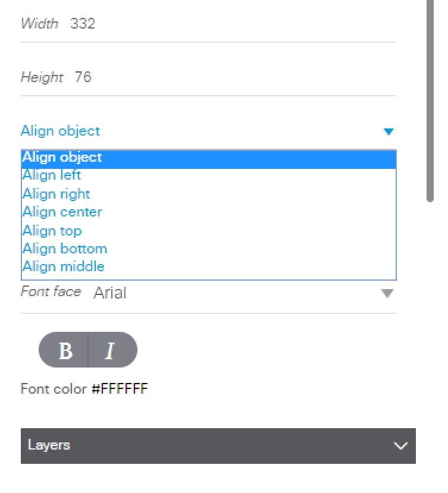Expand the Layers panel chevron
Image resolution: width=448 pixels, height=493 pixels.
[x=401, y=444]
